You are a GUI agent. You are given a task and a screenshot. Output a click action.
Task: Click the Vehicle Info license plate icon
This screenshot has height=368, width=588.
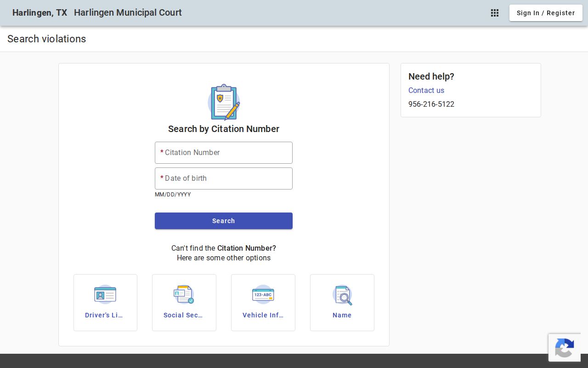pyautogui.click(x=263, y=294)
